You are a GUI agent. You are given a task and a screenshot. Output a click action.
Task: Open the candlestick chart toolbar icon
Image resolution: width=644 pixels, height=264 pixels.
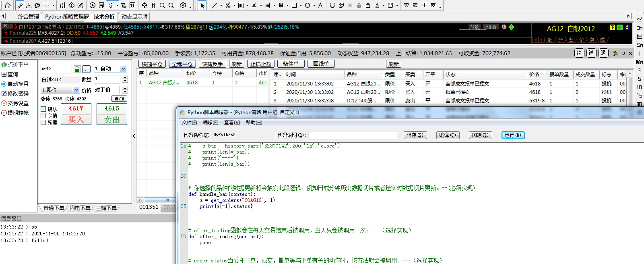click(63, 5)
